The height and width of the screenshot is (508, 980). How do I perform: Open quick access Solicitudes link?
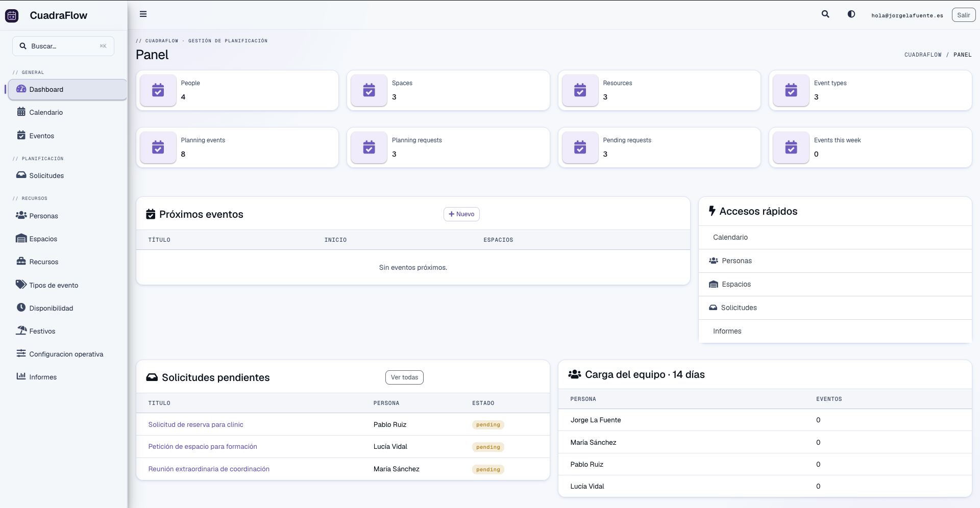point(835,308)
